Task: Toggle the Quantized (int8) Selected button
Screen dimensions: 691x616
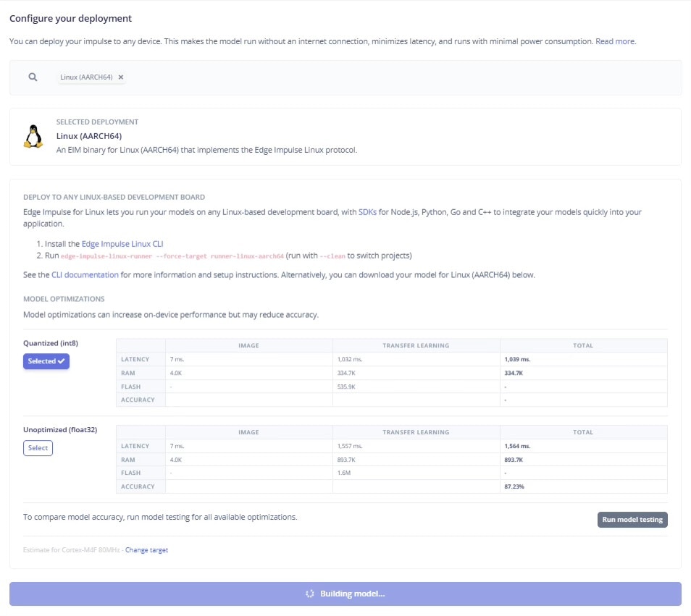Action: point(46,361)
